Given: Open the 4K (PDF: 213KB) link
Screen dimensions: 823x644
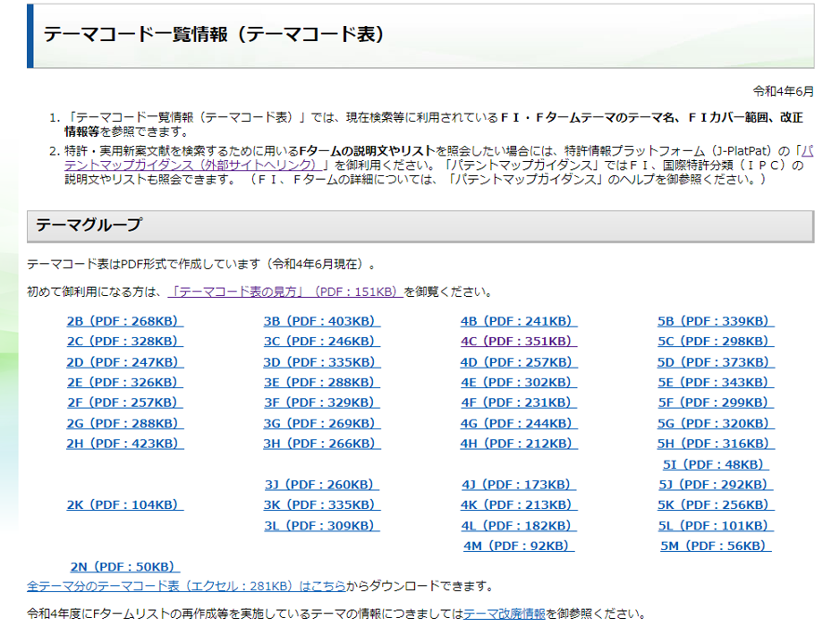Looking at the screenshot, I should pos(519,504).
